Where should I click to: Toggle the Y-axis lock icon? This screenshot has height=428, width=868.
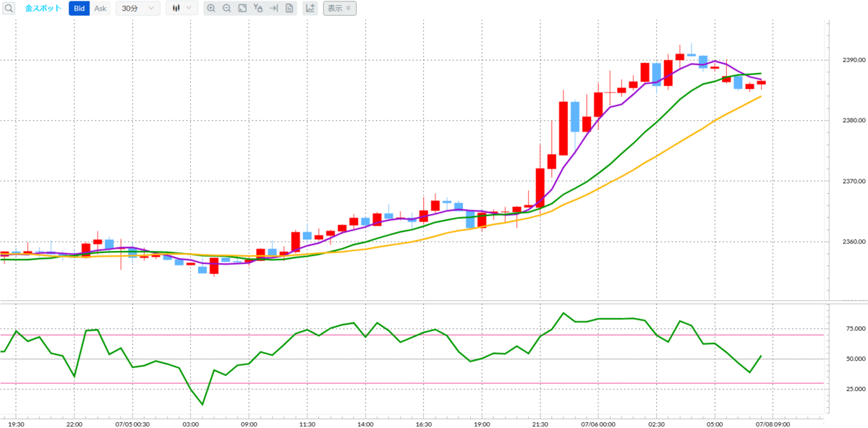point(258,9)
